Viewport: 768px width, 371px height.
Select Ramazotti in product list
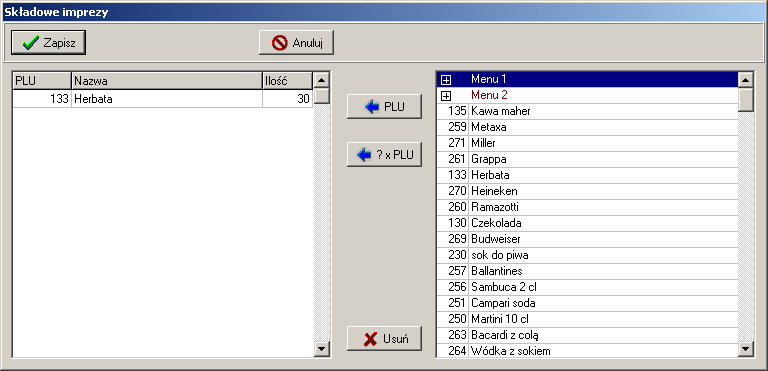coord(587,207)
